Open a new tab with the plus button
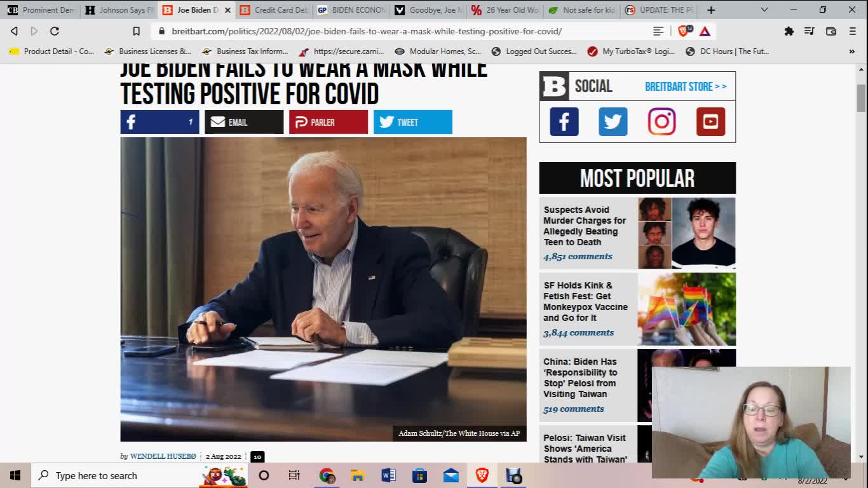This screenshot has width=868, height=488. (x=711, y=10)
